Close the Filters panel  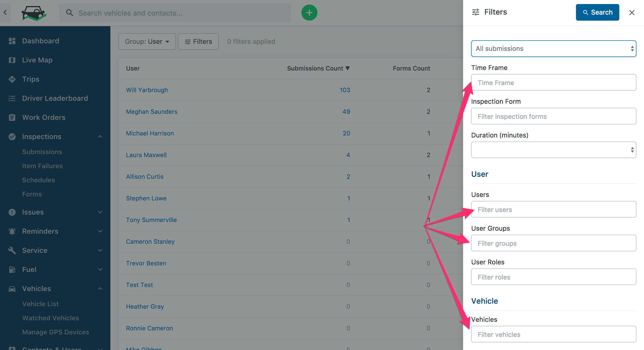click(632, 13)
